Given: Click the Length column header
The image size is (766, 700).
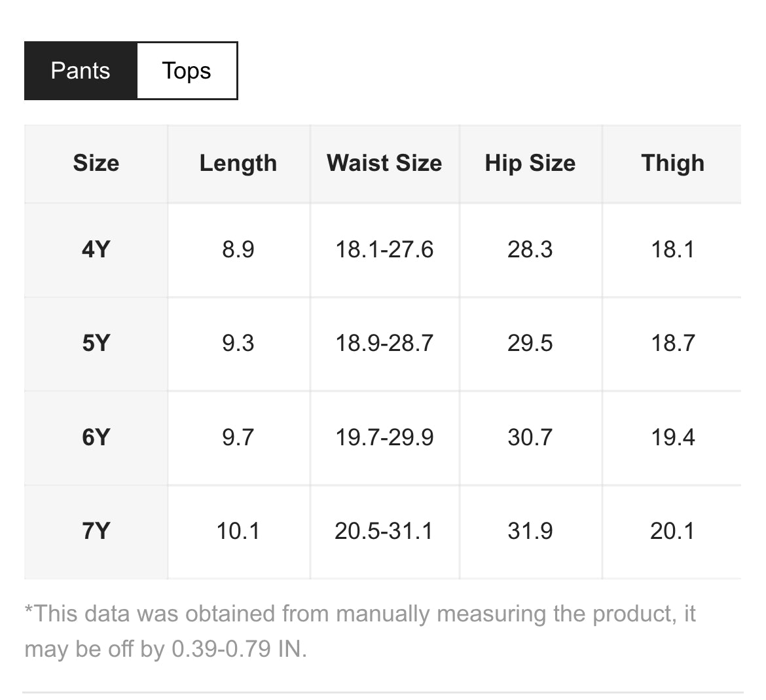Looking at the screenshot, I should point(238,163).
